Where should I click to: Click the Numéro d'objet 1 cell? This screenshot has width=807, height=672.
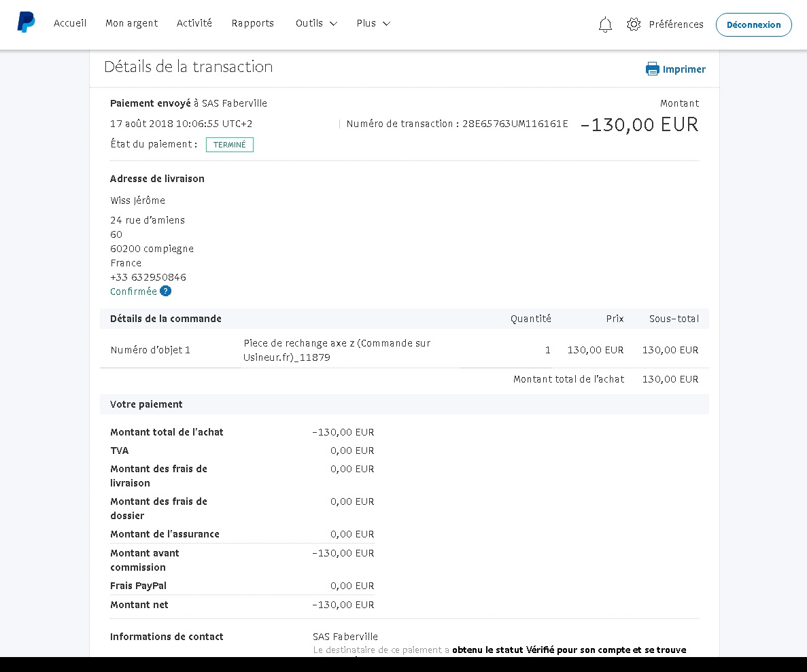pyautogui.click(x=150, y=350)
